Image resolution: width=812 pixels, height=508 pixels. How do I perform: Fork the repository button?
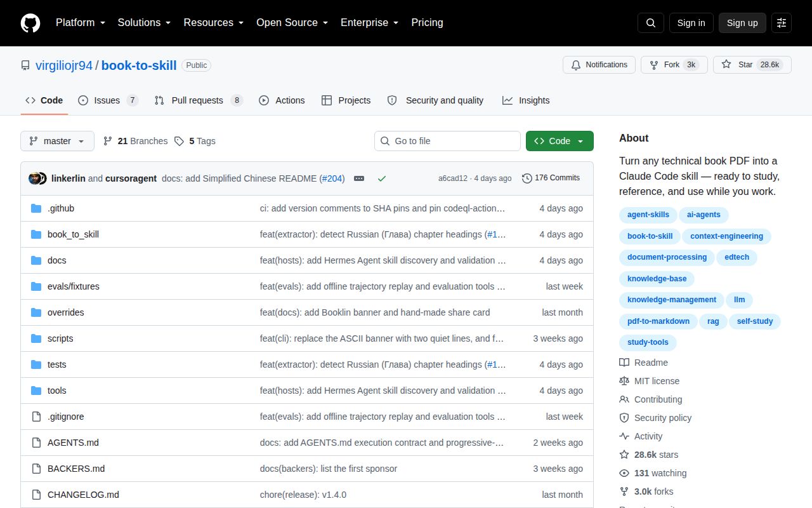click(674, 65)
